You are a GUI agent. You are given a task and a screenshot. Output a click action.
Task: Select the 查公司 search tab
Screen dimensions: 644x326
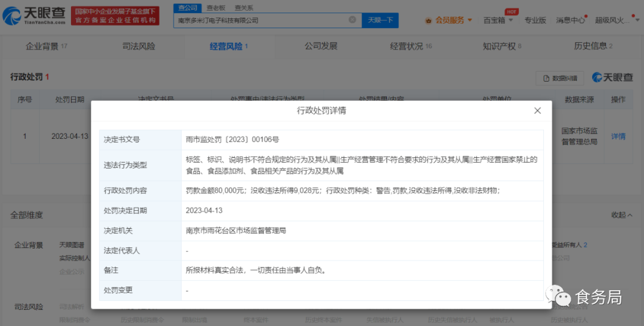[x=187, y=8]
